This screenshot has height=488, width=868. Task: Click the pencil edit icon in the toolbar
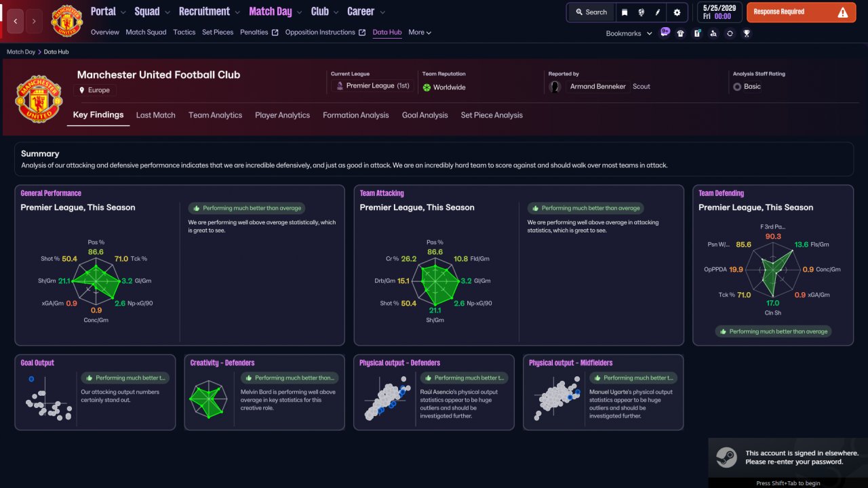[x=658, y=12]
